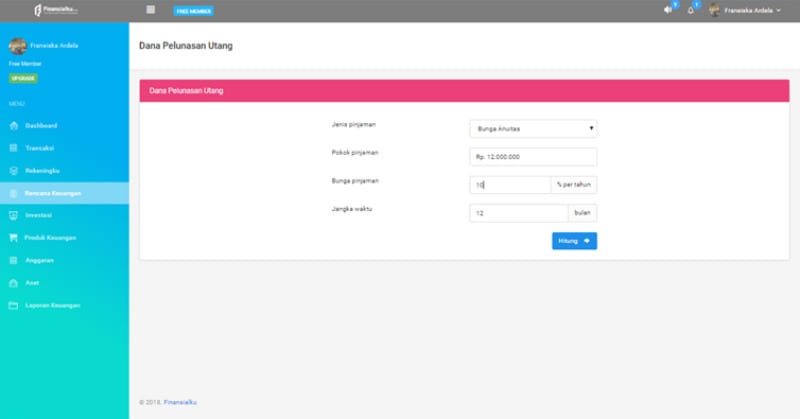The width and height of the screenshot is (800, 419).
Task: Toggle sidebar with hamburger menu icon
Action: (x=151, y=10)
